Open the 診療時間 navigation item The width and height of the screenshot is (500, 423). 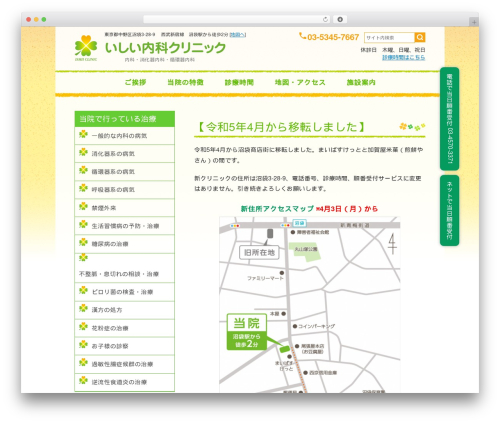239,82
